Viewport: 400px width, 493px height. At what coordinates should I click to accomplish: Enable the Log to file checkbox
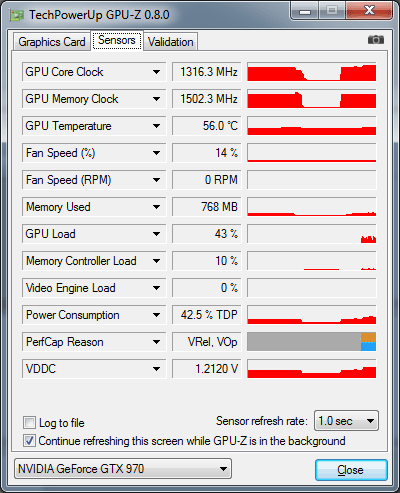click(x=29, y=423)
